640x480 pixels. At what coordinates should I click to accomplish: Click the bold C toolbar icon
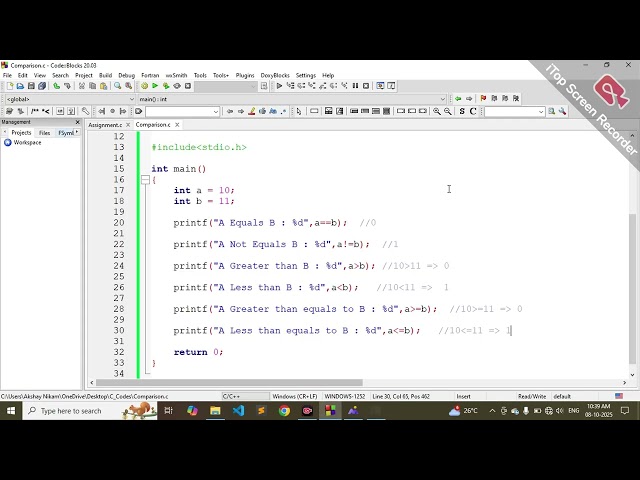point(473,111)
